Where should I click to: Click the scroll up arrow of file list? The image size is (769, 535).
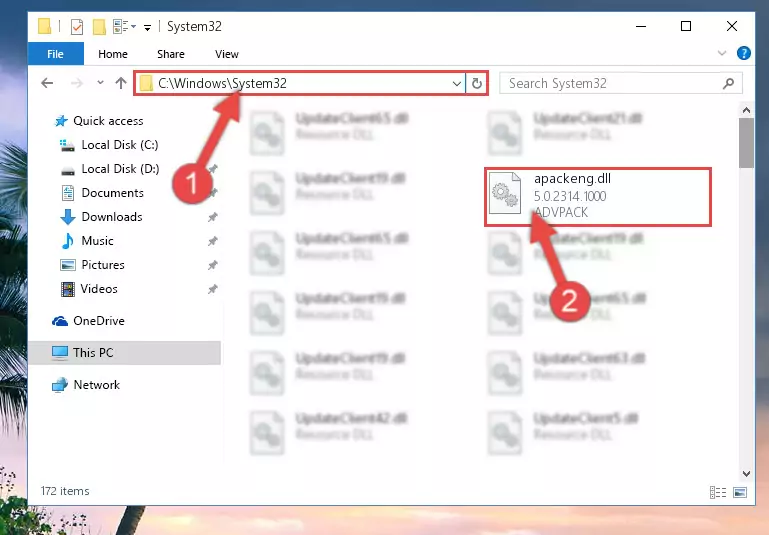(x=746, y=110)
